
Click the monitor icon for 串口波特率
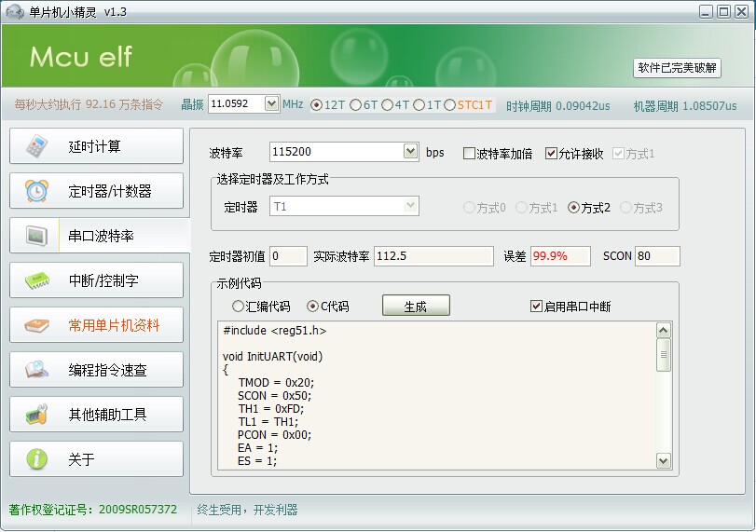point(36,236)
